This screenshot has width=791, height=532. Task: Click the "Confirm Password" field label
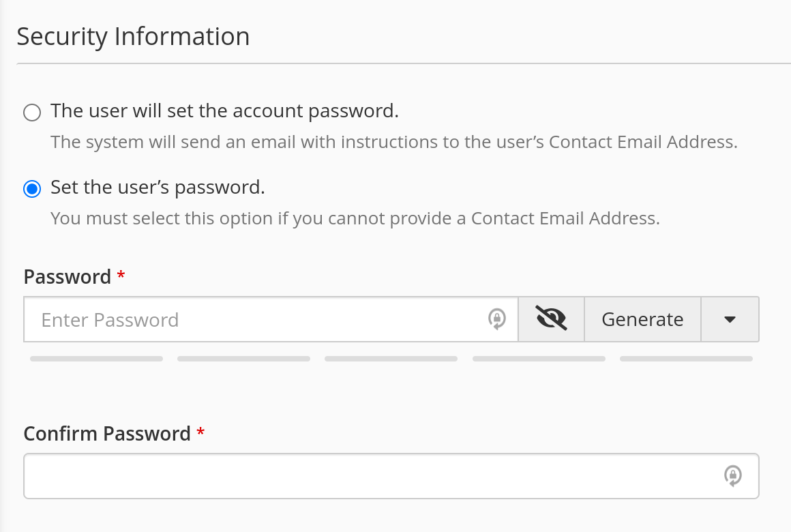pos(107,434)
